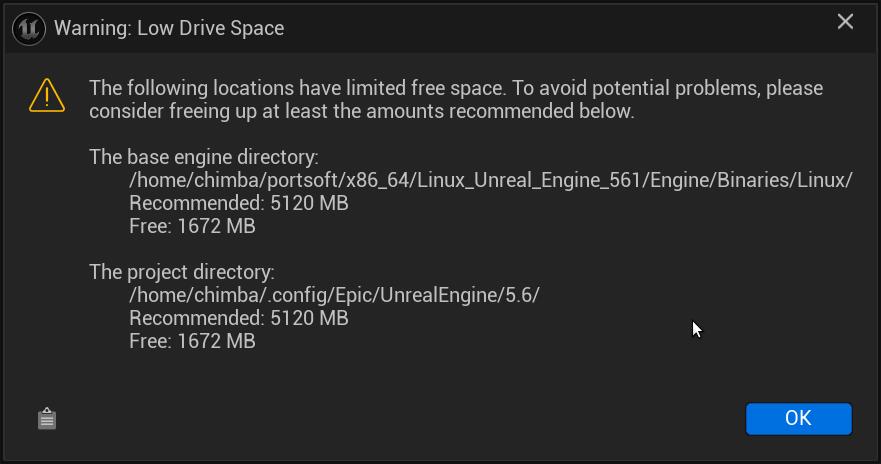Click the 'following locations have limited free space' line
The height and width of the screenshot is (464, 881).
(455, 88)
